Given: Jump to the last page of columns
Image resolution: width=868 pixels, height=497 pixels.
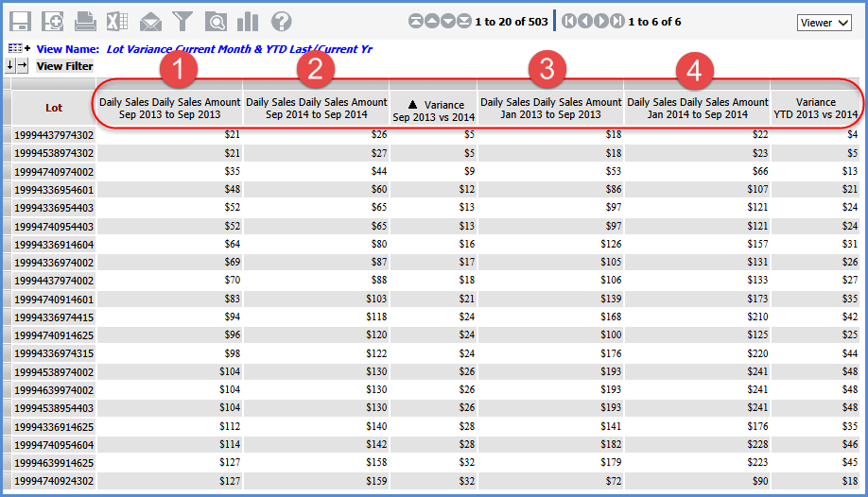Looking at the screenshot, I should [617, 21].
